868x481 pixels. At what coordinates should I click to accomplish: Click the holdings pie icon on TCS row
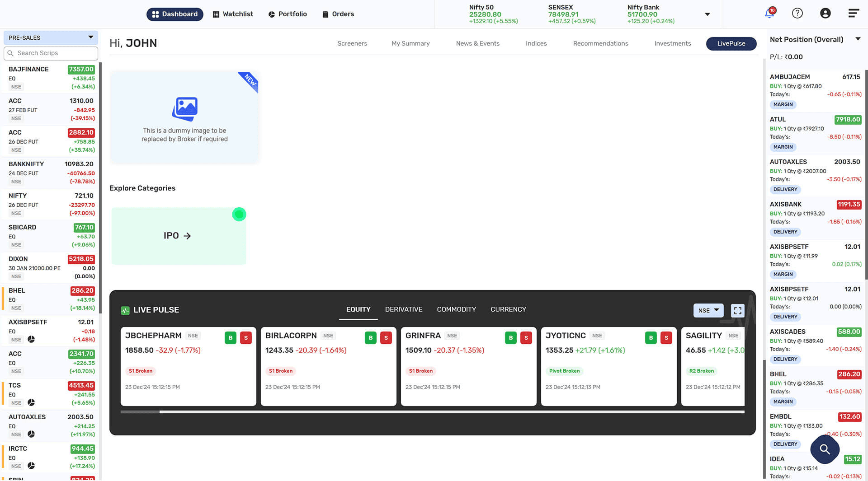[x=31, y=402]
